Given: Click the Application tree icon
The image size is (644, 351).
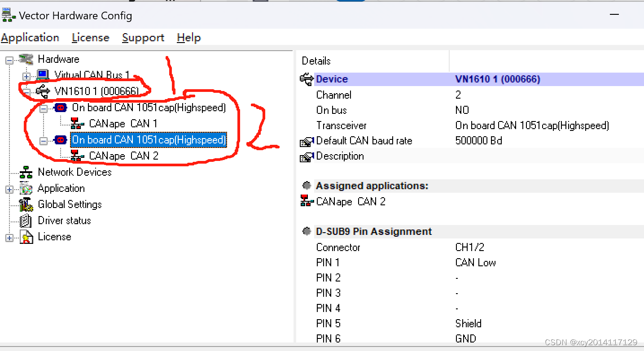Looking at the screenshot, I should (26, 189).
